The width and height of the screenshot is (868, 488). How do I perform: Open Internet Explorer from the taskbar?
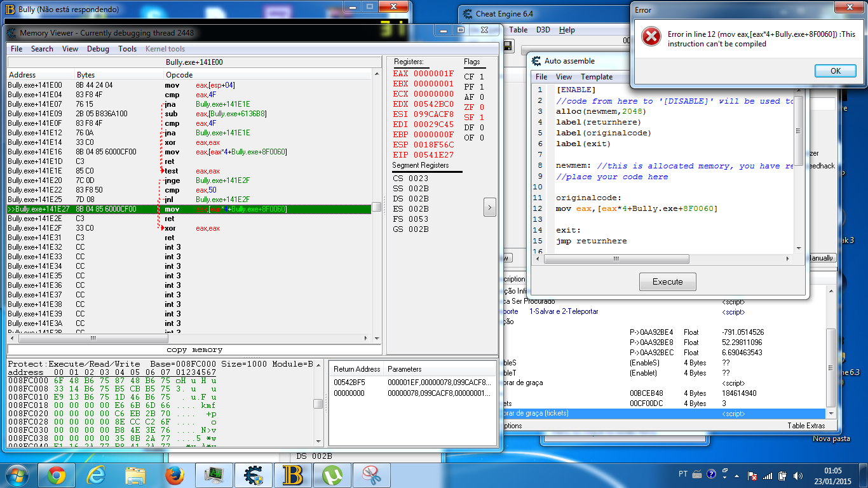point(95,475)
